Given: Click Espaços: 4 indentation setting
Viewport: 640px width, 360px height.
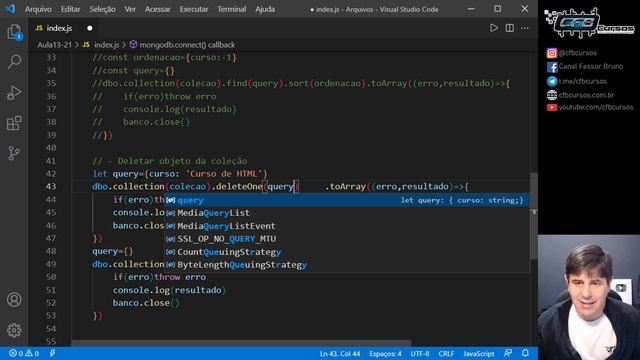Looking at the screenshot, I should point(385,353).
